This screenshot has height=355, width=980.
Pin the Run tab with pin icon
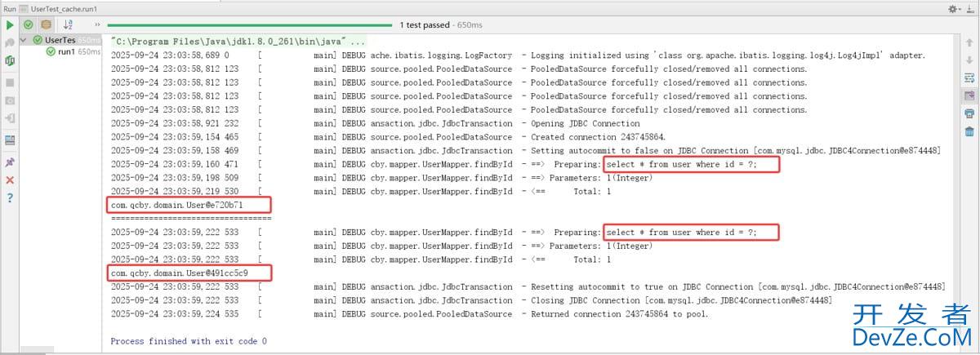pos(10,162)
